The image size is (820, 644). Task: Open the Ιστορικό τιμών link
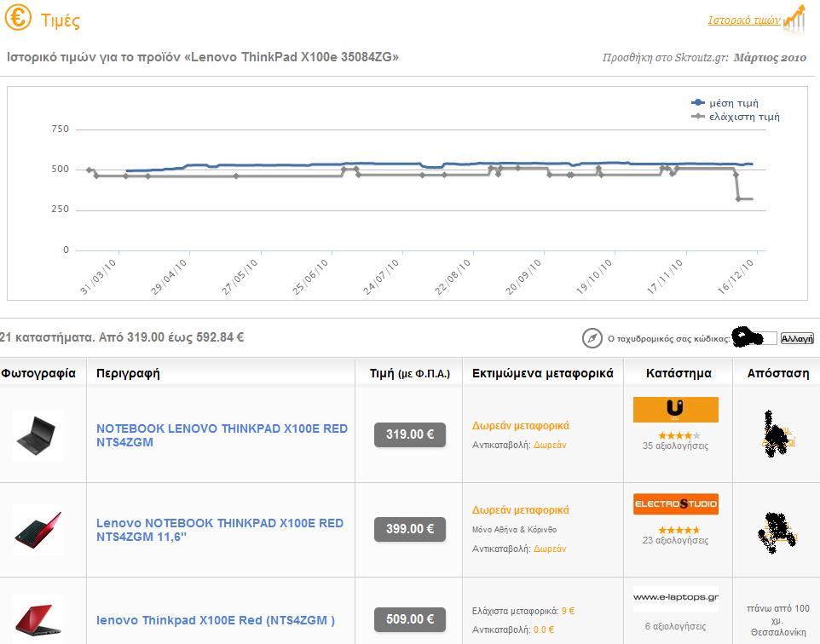(743, 20)
